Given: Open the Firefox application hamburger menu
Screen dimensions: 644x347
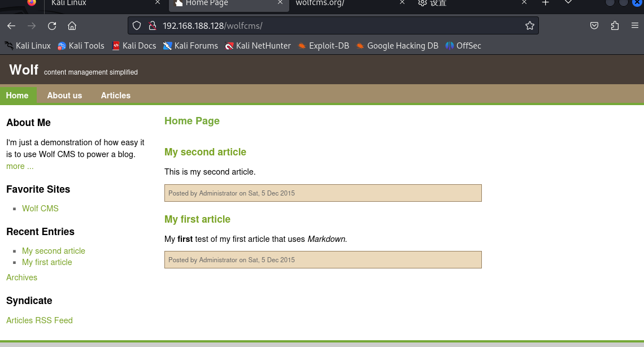Looking at the screenshot, I should tap(635, 26).
